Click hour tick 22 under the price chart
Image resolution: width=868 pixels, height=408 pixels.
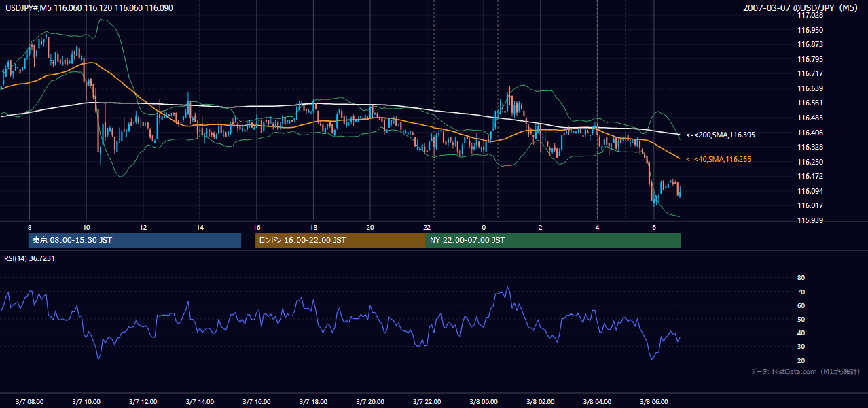click(x=427, y=227)
